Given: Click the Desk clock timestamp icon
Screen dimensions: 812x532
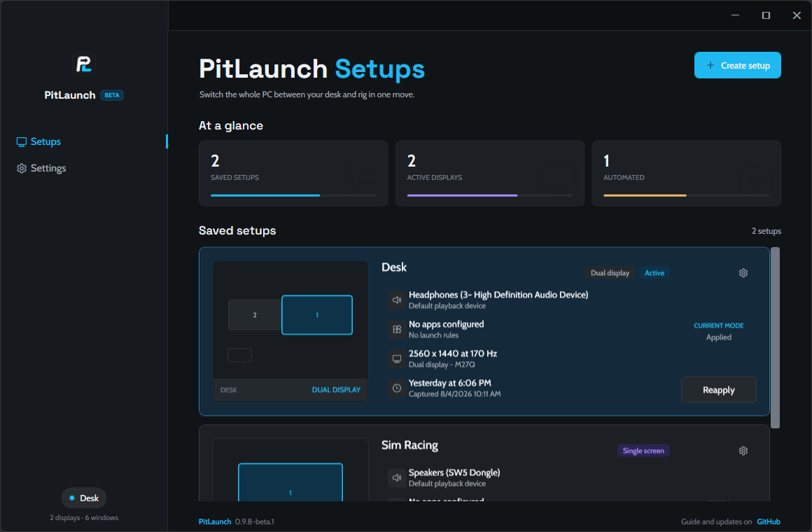Looking at the screenshot, I should 397,388.
